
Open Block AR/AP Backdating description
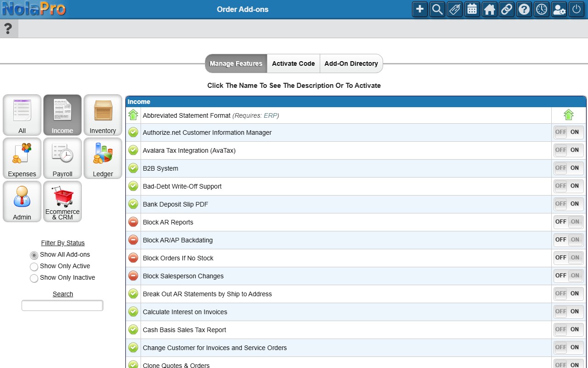tap(178, 240)
